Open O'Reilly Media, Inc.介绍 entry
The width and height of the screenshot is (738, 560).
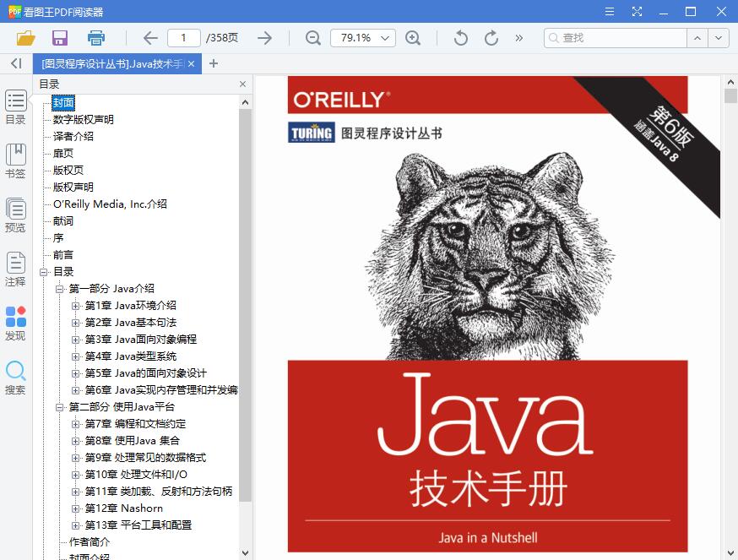click(110, 204)
